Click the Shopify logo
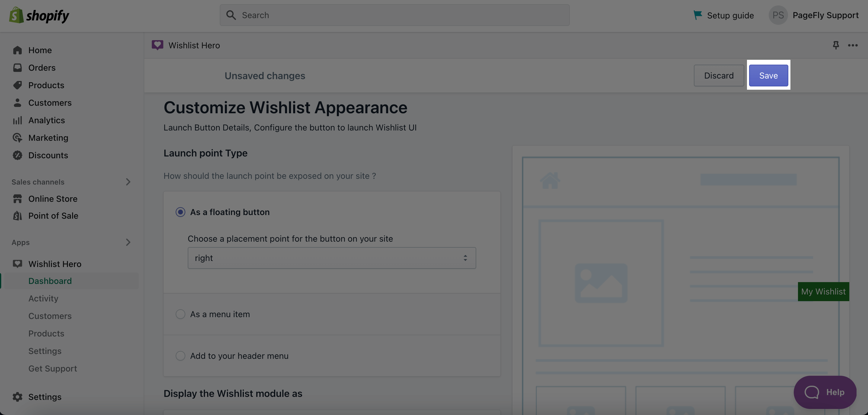 (x=39, y=15)
